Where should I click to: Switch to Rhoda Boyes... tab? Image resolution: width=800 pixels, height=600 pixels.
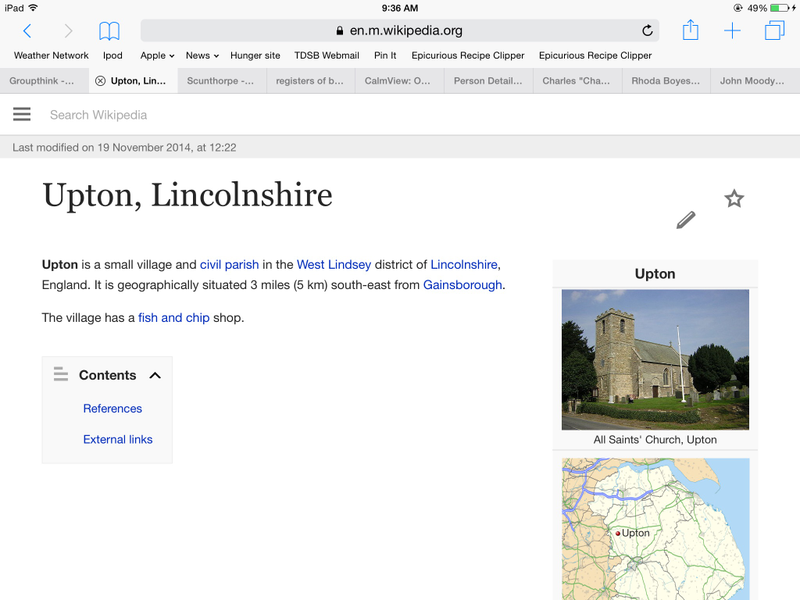(666, 81)
